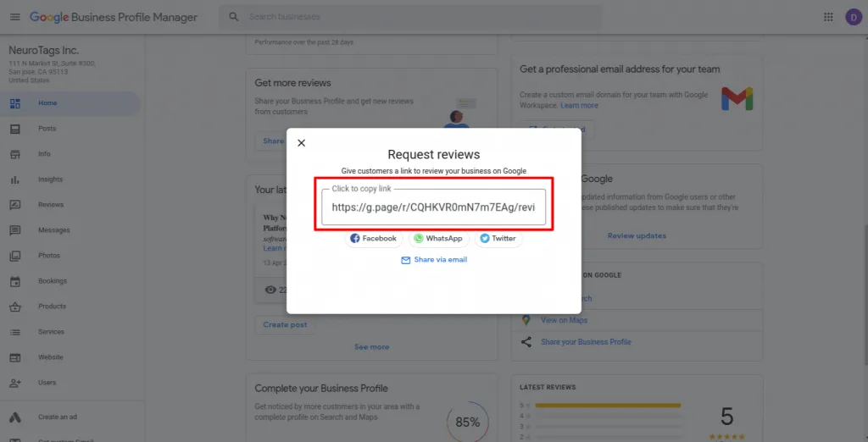Open the Reviews menu item
Image resolution: width=868 pixels, height=442 pixels.
click(70, 205)
